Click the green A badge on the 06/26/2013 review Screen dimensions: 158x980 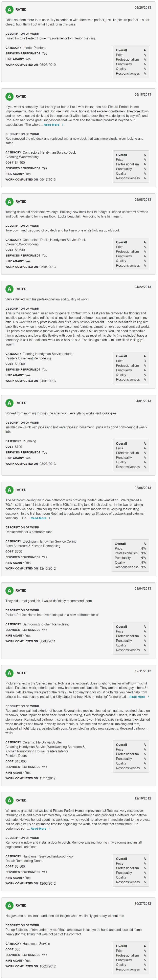[x=9, y=10]
